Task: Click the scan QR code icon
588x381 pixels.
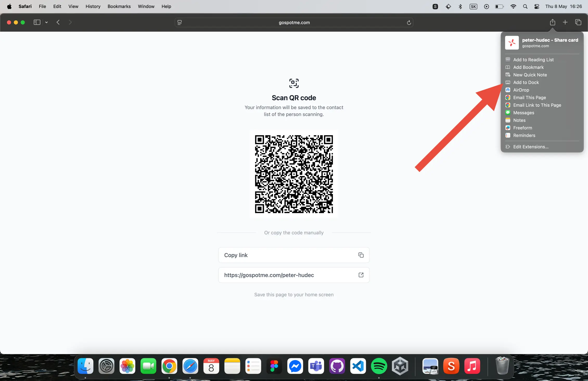Action: point(294,83)
